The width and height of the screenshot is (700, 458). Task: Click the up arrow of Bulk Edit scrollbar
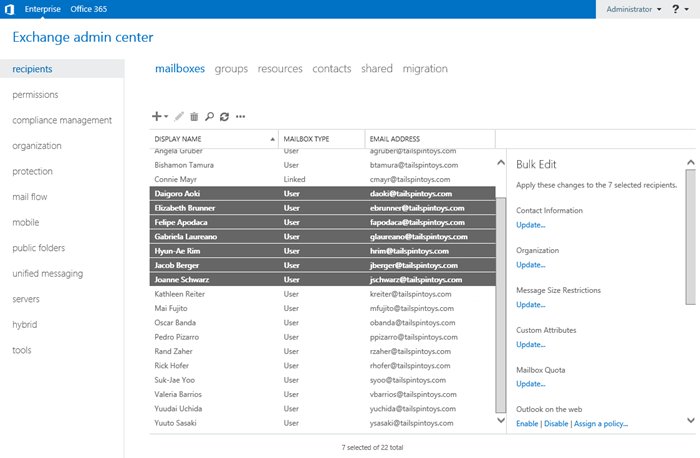(691, 162)
